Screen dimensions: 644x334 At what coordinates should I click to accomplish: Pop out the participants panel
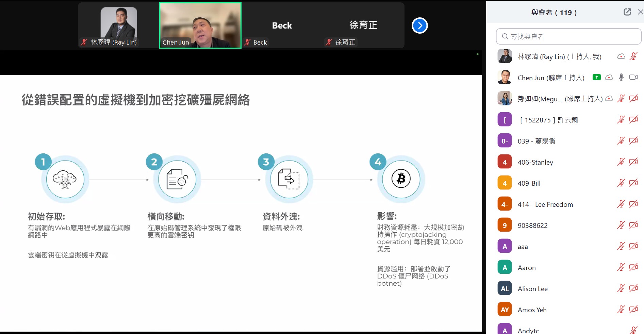click(627, 12)
